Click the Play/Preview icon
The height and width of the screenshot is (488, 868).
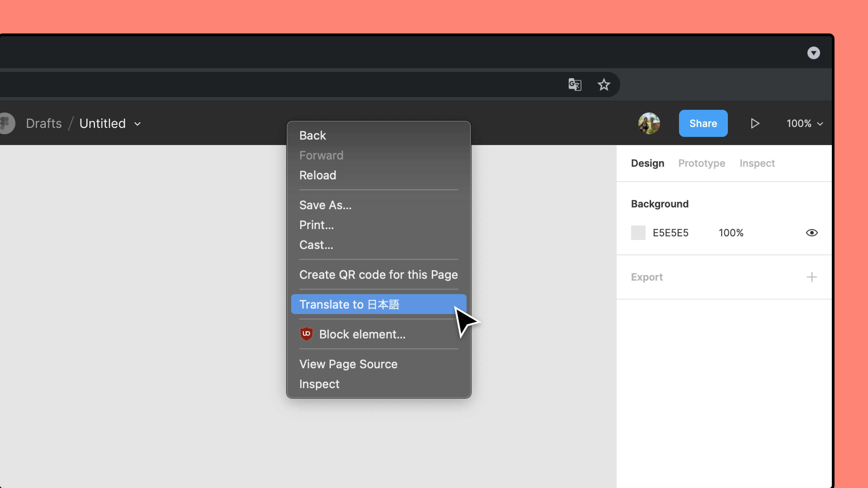point(755,123)
